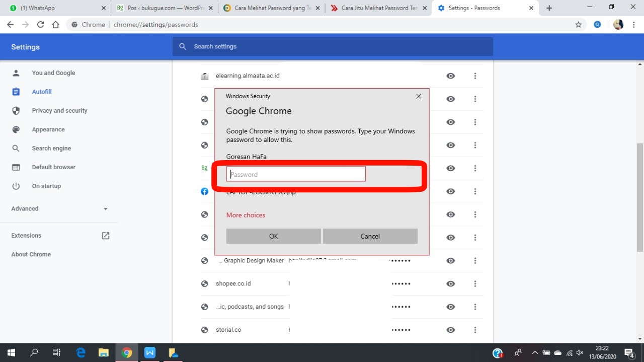
Task: Click OK in Windows Security dialog
Action: click(x=273, y=236)
